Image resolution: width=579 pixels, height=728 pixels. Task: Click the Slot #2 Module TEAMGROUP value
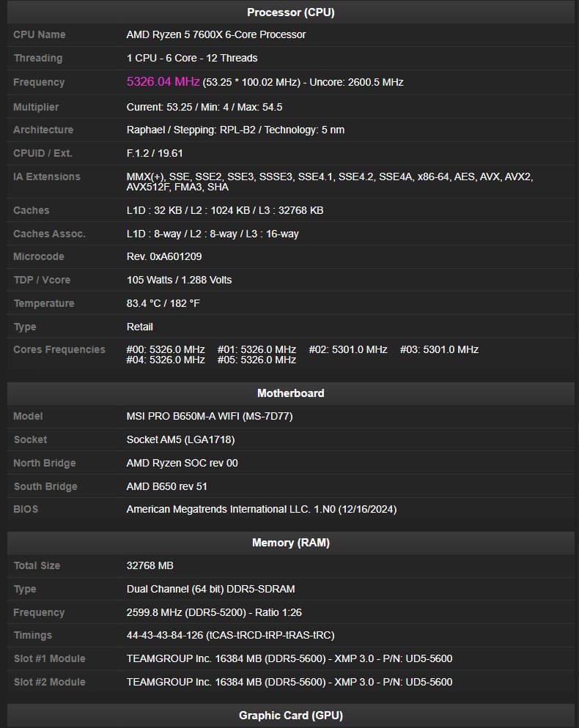pos(289,683)
